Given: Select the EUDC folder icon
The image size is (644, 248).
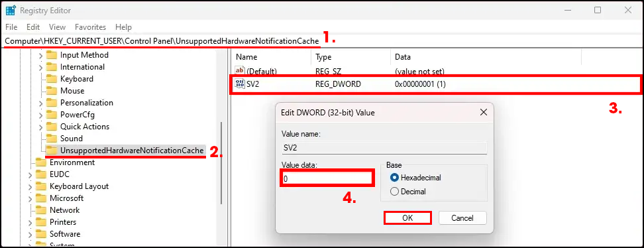Looking at the screenshot, I should coord(41,174).
